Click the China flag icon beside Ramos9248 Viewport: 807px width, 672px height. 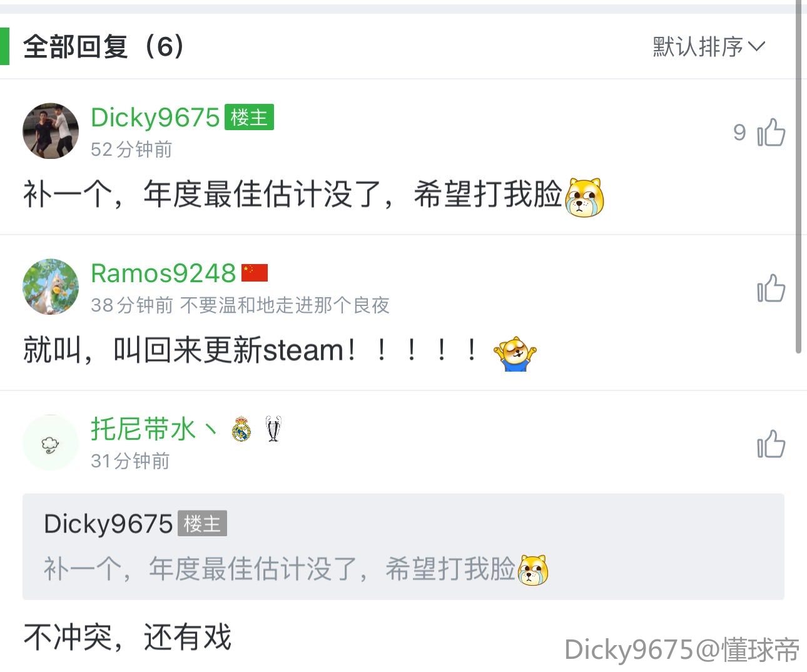click(255, 273)
